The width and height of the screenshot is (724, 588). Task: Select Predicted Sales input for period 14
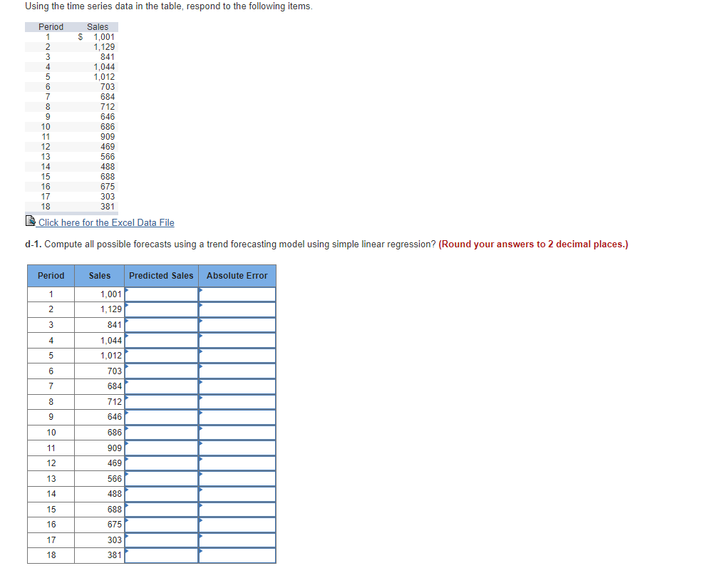tap(162, 494)
